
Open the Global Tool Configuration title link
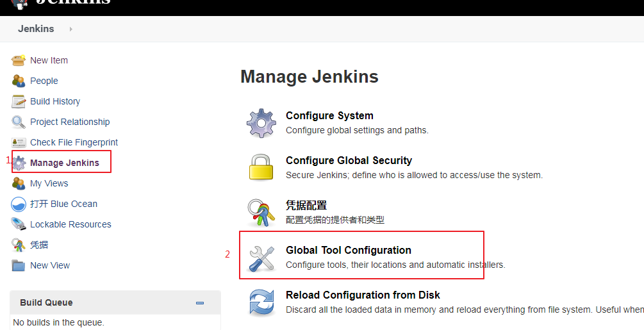click(349, 251)
